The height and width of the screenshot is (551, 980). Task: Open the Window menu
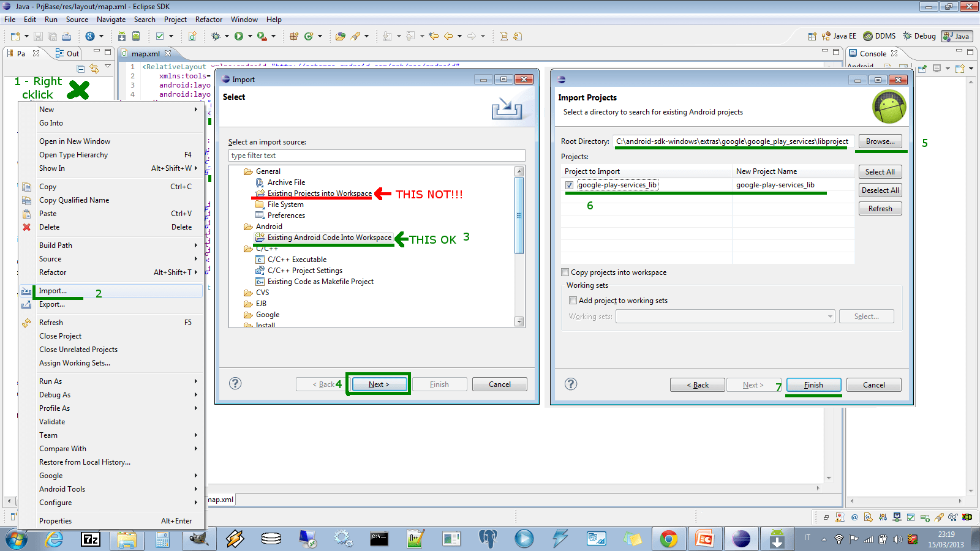click(244, 20)
